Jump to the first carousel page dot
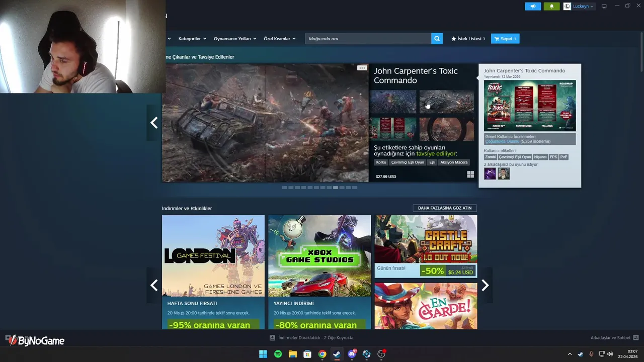Image resolution: width=644 pixels, height=362 pixels. [284, 188]
